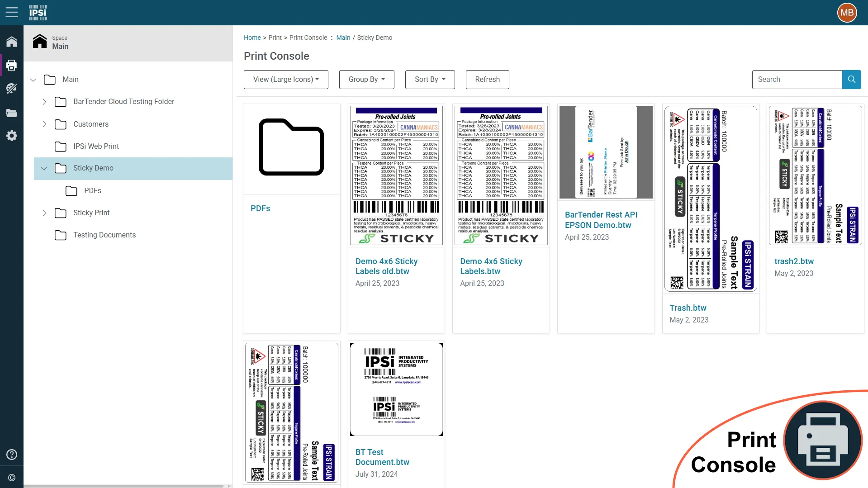868x488 pixels.
Task: Open the Files folder sidebar icon
Action: tap(12, 113)
